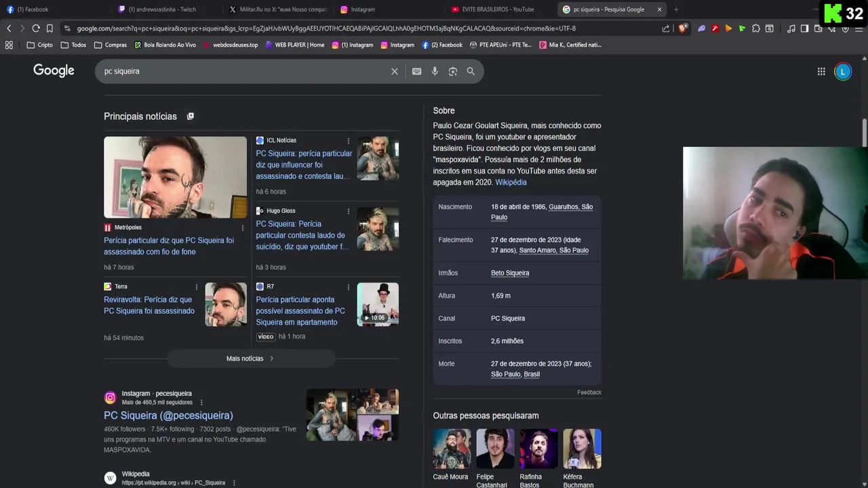
Task: Open the on-screen keyboard icon
Action: click(x=417, y=71)
